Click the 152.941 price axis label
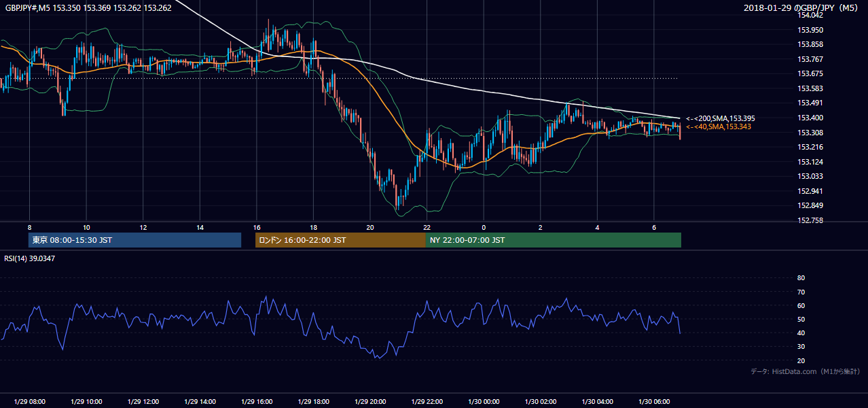Screen dimensions: 868x408 click(x=809, y=191)
